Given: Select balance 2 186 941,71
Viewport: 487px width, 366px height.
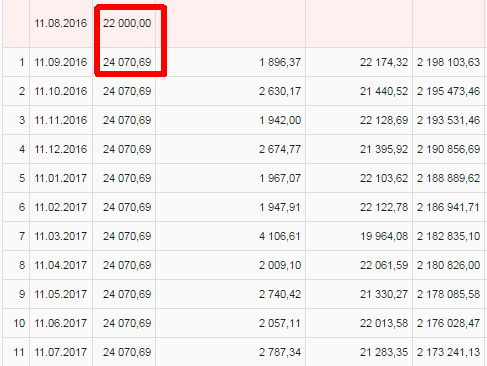Looking at the screenshot, I should click(448, 207).
